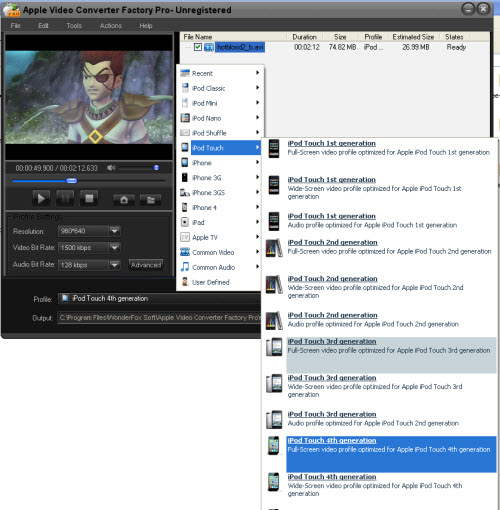The image size is (500, 510).
Task: Expand the iPod Mini submenu
Action: tap(220, 103)
